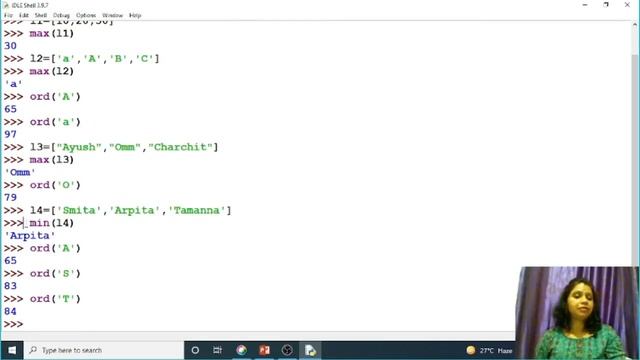Click the output value 97
Screen dimensions: 640x360
10,134
